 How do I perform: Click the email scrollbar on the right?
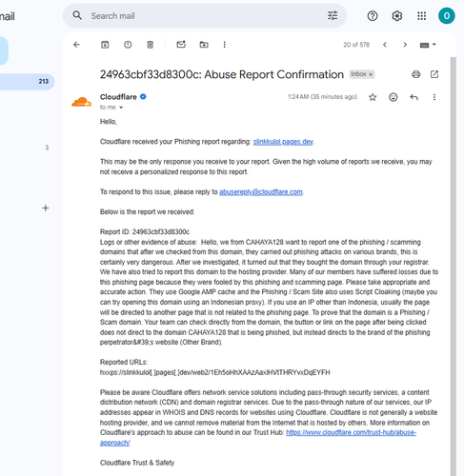454,266
